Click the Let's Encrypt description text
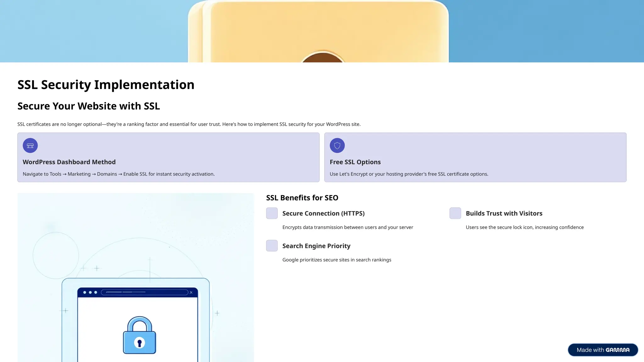This screenshot has width=644, height=362. coord(409,174)
